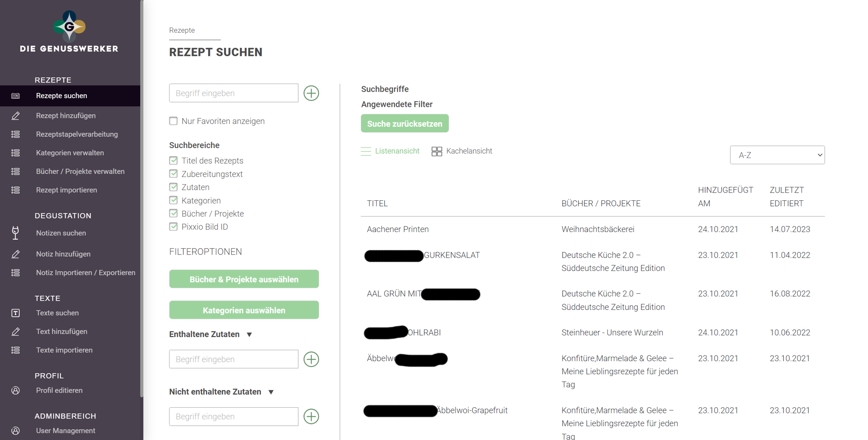Uncheck Titel des Rezepts search area

pos(173,161)
